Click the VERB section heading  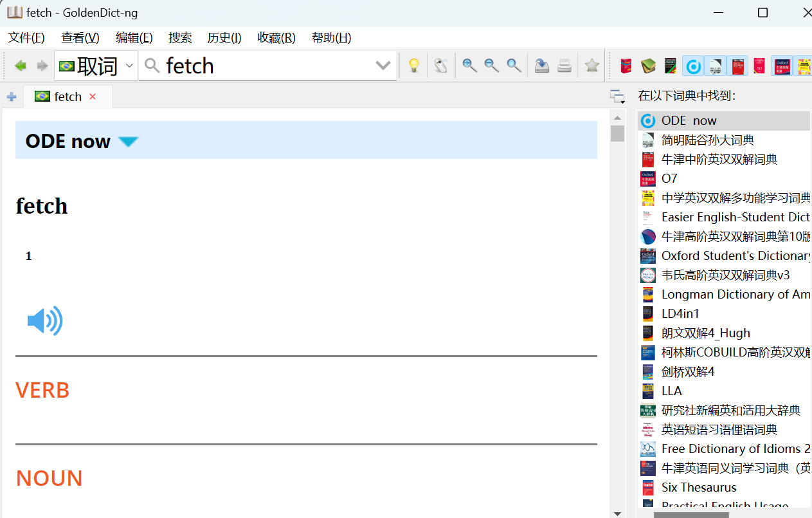(42, 391)
